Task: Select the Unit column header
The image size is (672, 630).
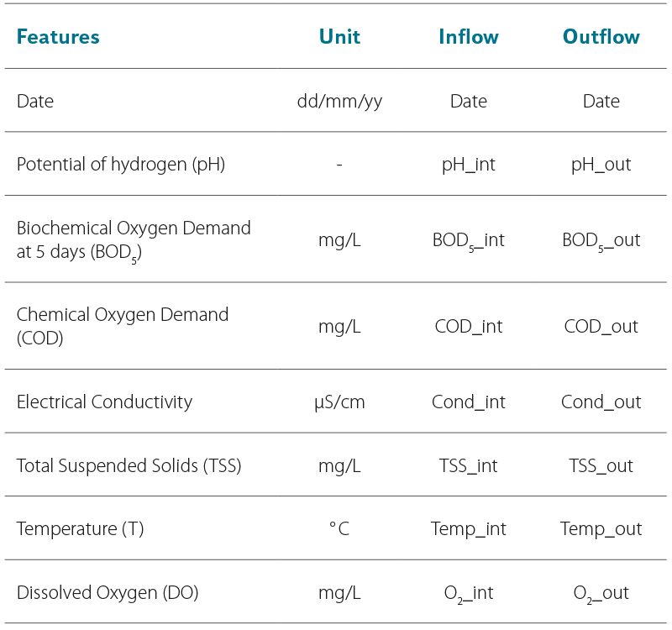Action: coord(339,37)
